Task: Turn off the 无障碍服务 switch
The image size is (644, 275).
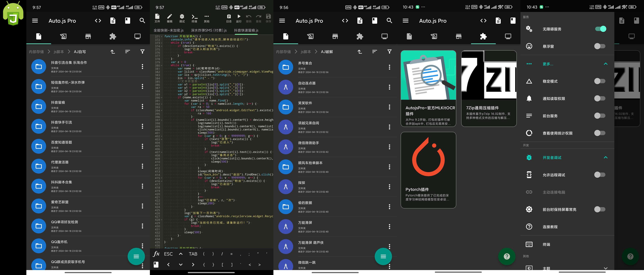Action: [601, 29]
